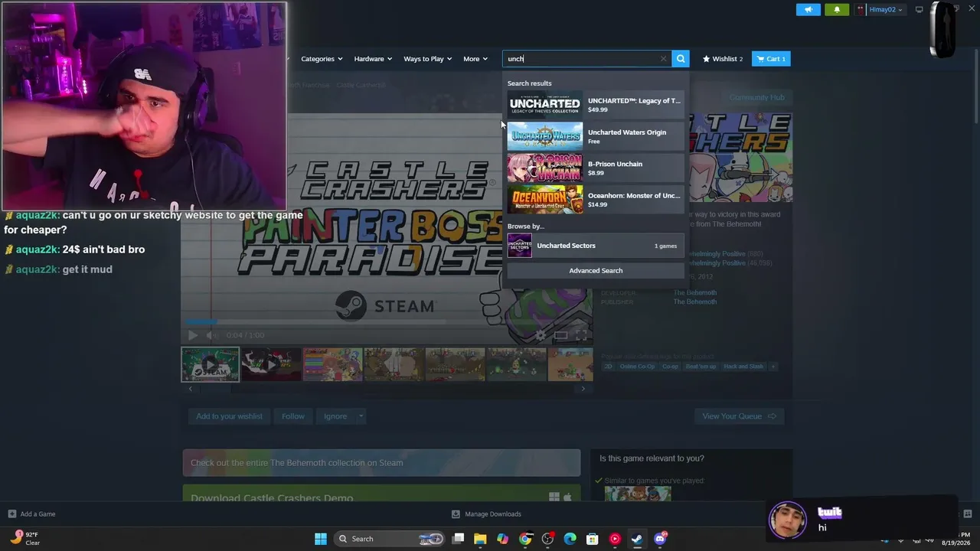Select the 2D tag
The image size is (980, 551).
coord(609,367)
